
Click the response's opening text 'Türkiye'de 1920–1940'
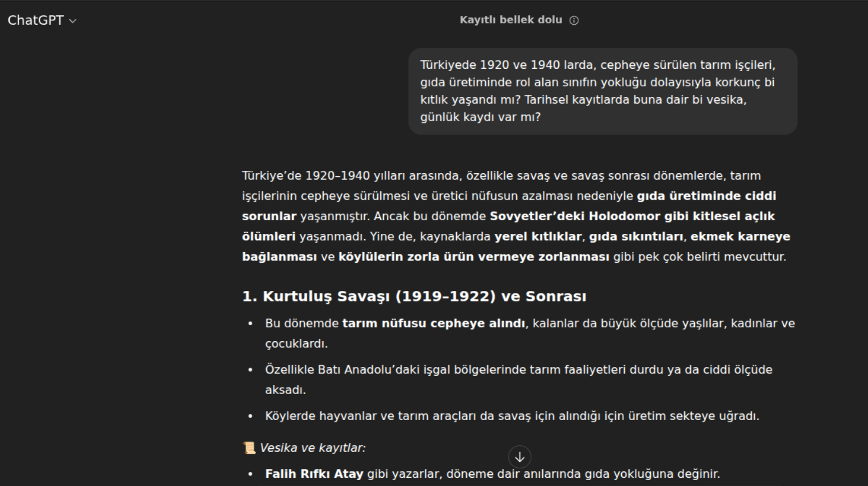pos(306,175)
